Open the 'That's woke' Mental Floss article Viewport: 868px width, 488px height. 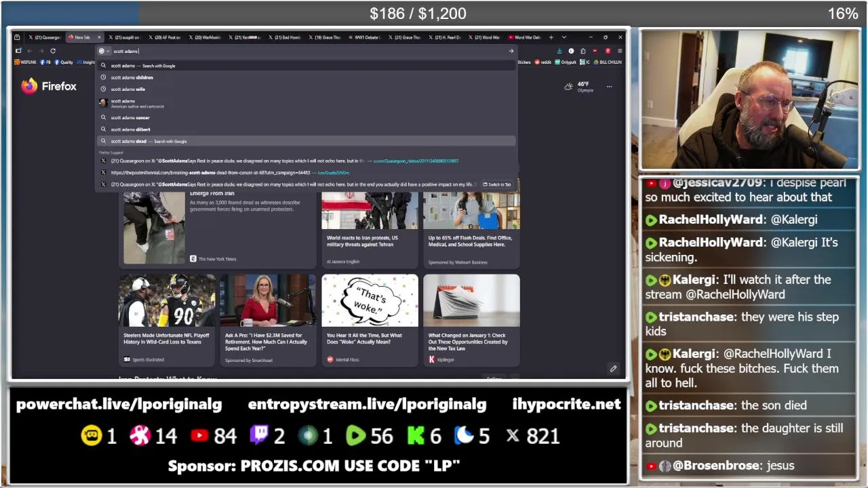[370, 320]
